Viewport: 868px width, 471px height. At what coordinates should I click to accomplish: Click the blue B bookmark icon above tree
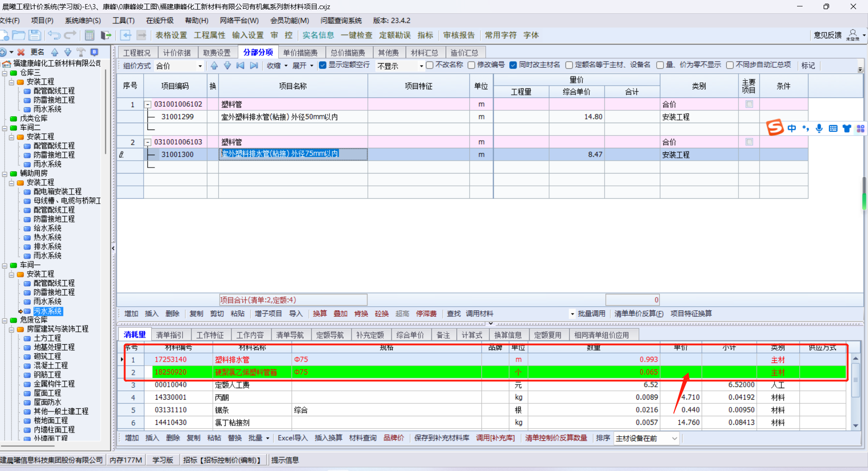click(x=94, y=52)
